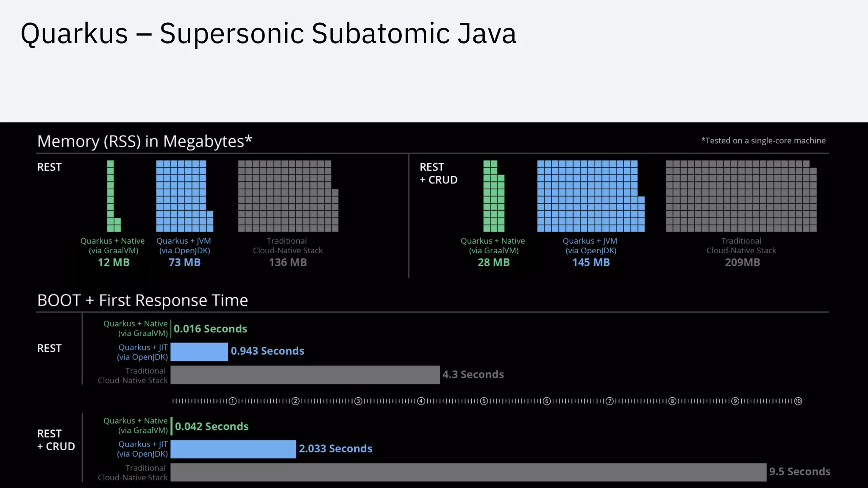The height and width of the screenshot is (488, 868).
Task: Click 'Quarkus + JIT (via OpenJDK)' beside 2.033 Seconds
Action: click(x=142, y=449)
